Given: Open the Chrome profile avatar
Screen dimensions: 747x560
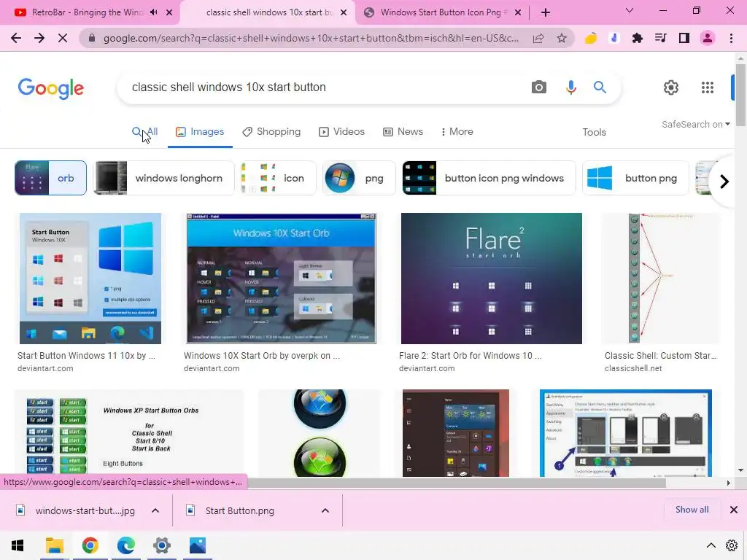Looking at the screenshot, I should pyautogui.click(x=708, y=38).
